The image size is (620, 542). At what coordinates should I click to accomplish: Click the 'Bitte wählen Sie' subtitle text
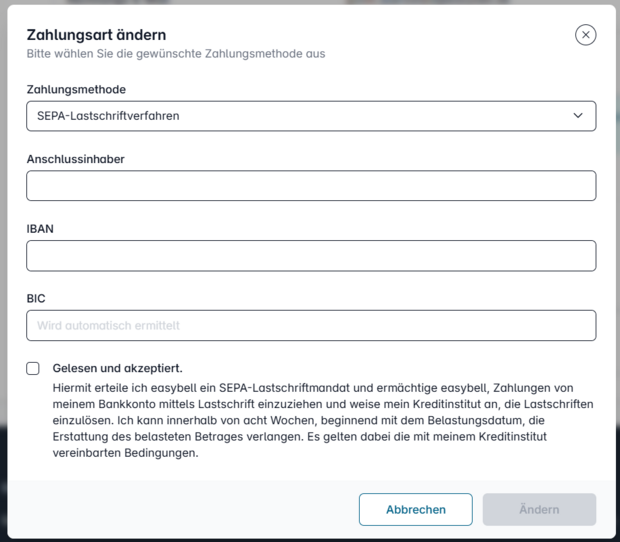pyautogui.click(x=175, y=54)
